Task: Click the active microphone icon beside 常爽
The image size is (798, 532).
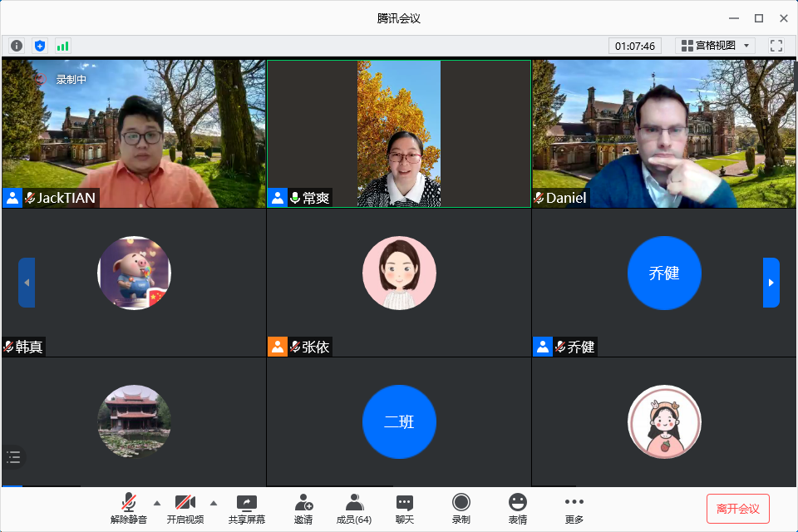Action: click(295, 198)
